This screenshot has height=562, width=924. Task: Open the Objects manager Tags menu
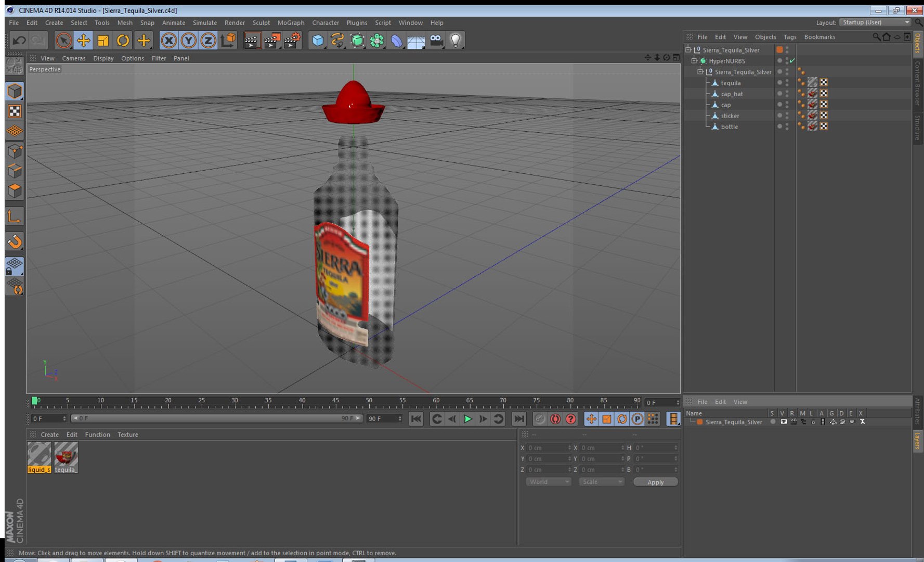[x=790, y=37]
